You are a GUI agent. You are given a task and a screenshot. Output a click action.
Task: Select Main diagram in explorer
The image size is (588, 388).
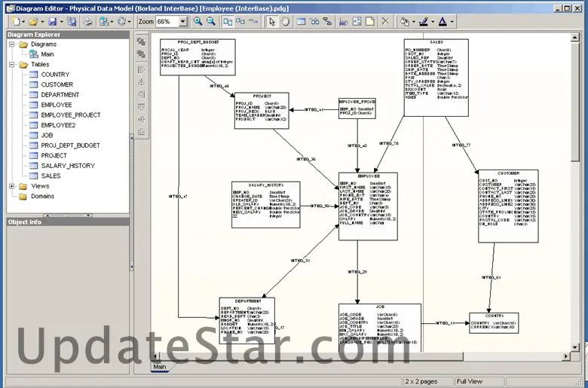47,54
